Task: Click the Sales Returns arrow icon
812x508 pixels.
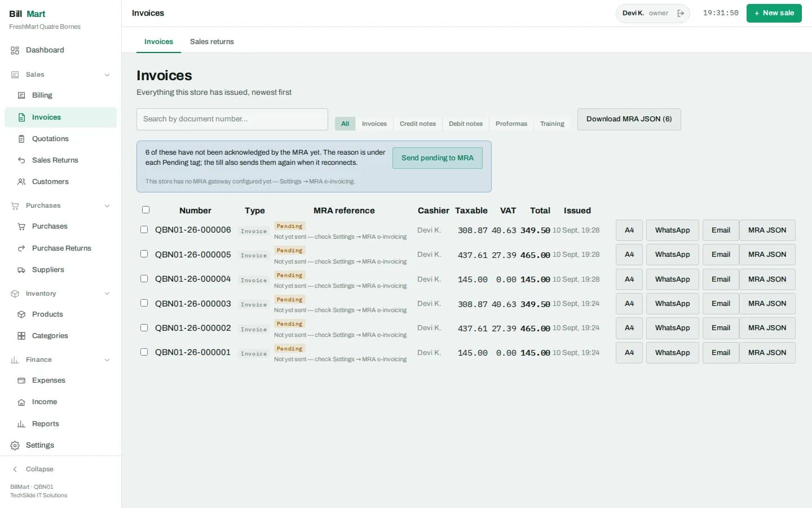Action: coord(21,160)
